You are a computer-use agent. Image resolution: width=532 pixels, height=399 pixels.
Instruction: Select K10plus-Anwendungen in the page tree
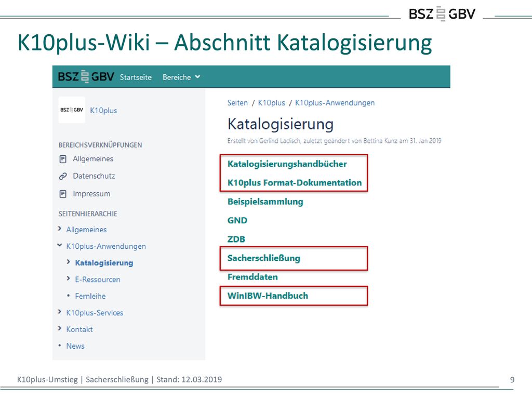pyautogui.click(x=106, y=246)
